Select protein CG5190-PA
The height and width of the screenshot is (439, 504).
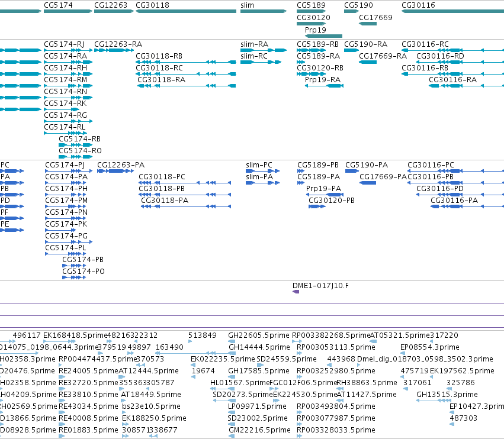[x=367, y=164]
